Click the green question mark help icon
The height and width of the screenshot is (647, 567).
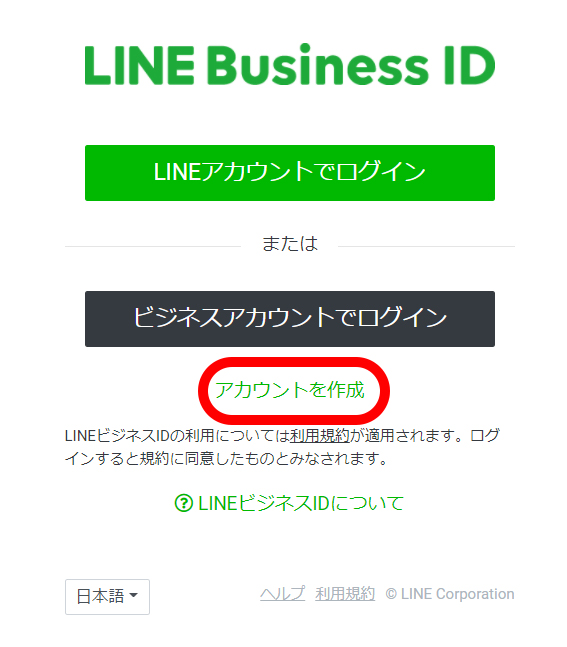[x=184, y=503]
